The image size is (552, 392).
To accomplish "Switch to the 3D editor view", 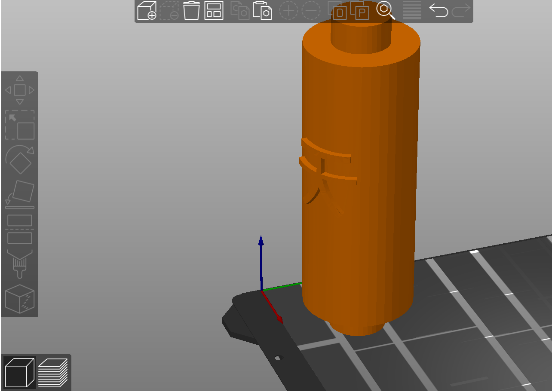I will click(19, 372).
